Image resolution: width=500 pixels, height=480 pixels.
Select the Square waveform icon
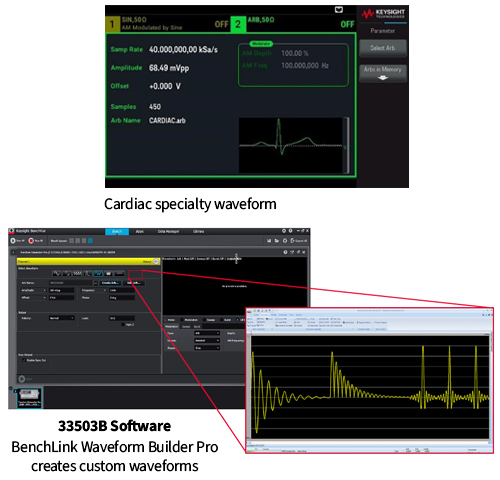[67, 274]
